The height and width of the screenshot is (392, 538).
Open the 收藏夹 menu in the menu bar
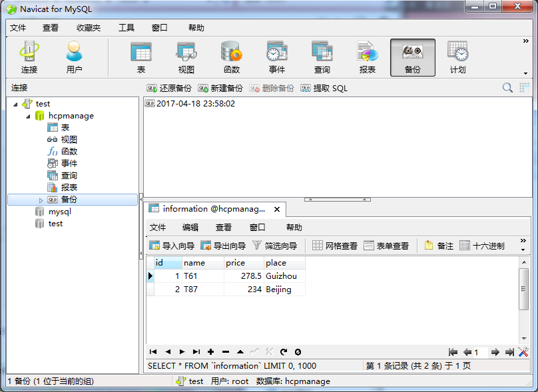(89, 28)
